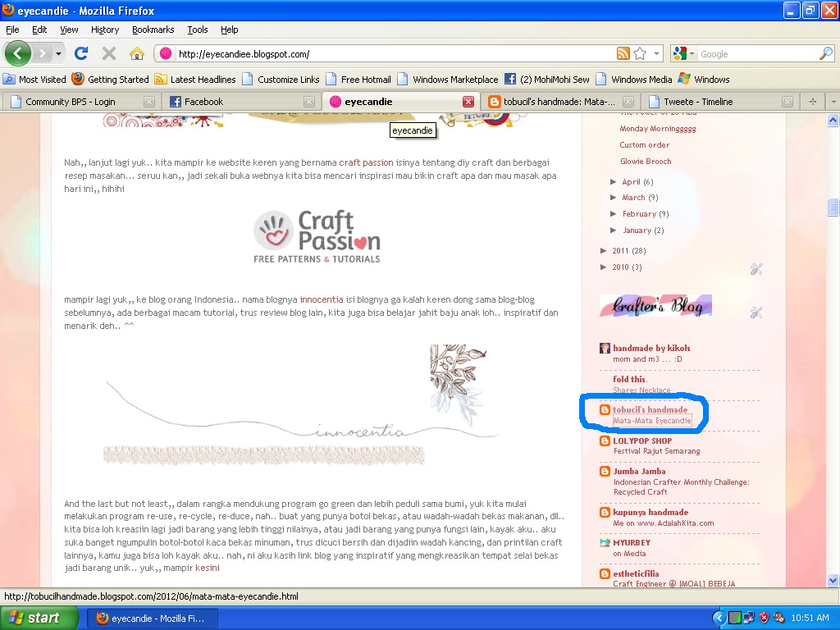Open the Most Visited bookmarks folder
The width and height of the screenshot is (840, 630).
(x=34, y=80)
